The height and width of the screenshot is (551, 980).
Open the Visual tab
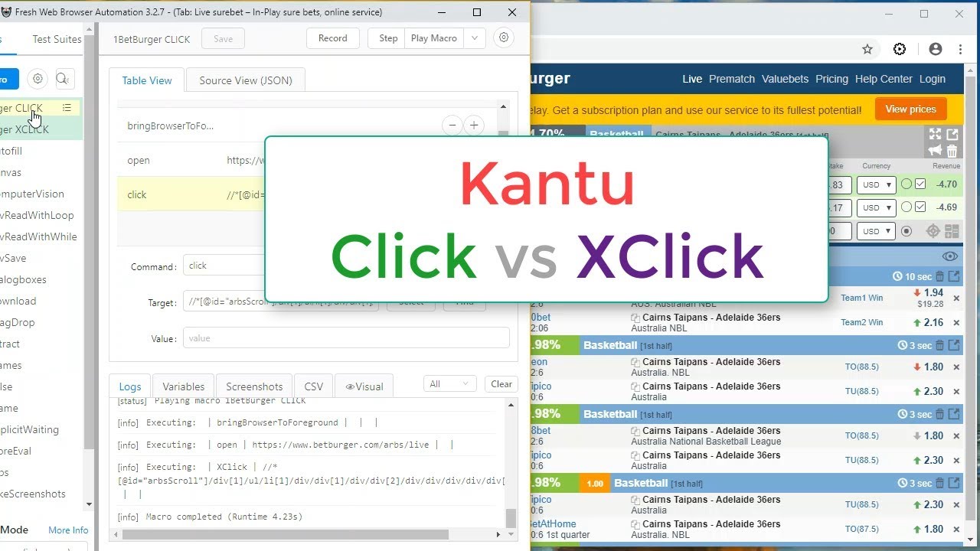pos(364,386)
